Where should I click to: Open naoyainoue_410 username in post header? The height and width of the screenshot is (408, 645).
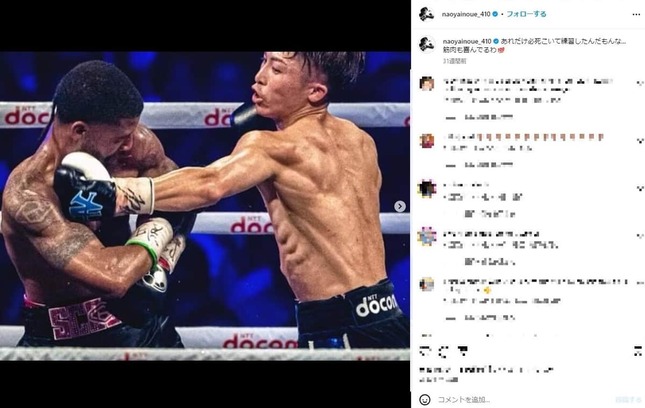tap(466, 14)
